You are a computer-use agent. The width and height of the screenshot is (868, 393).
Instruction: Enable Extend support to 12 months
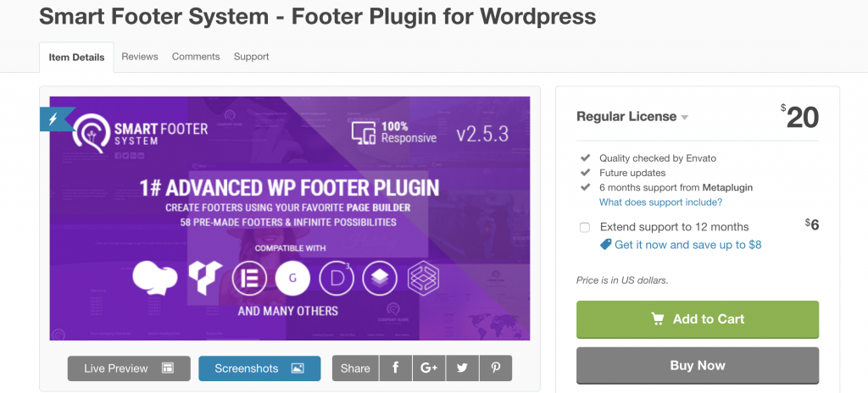(x=585, y=228)
